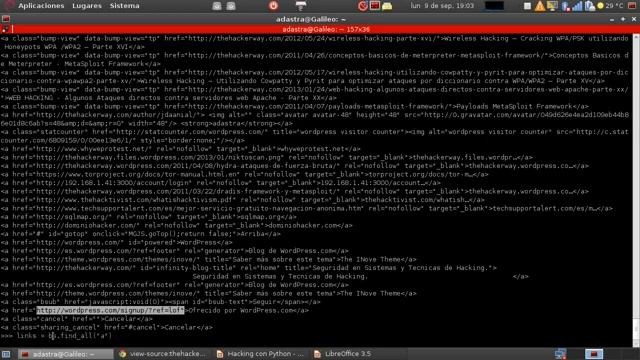Click the niktoscan.png files.wordpress link line
This screenshot has width=640, height=360.
pyautogui.click(x=267, y=157)
